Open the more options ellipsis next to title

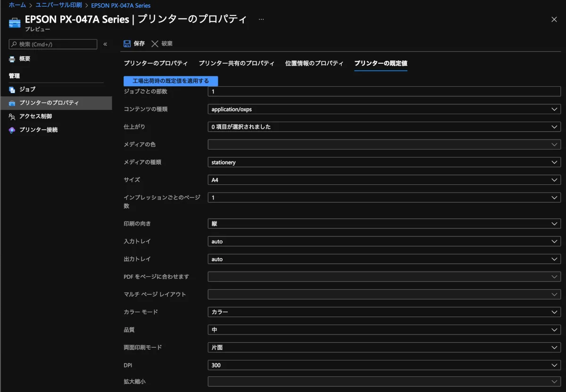pyautogui.click(x=261, y=19)
